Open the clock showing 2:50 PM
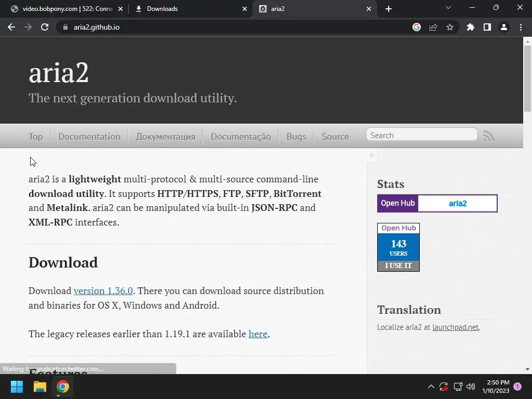Image resolution: width=532 pixels, height=399 pixels. (x=496, y=387)
